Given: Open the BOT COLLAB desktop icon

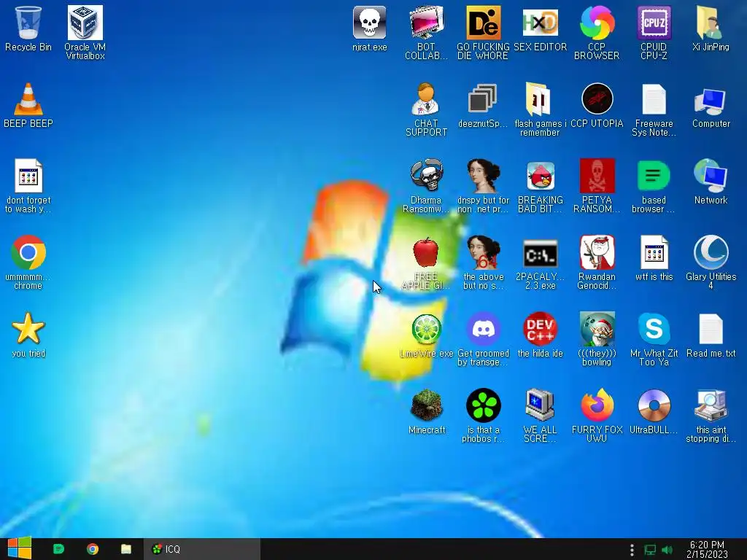Looking at the screenshot, I should 426,23.
